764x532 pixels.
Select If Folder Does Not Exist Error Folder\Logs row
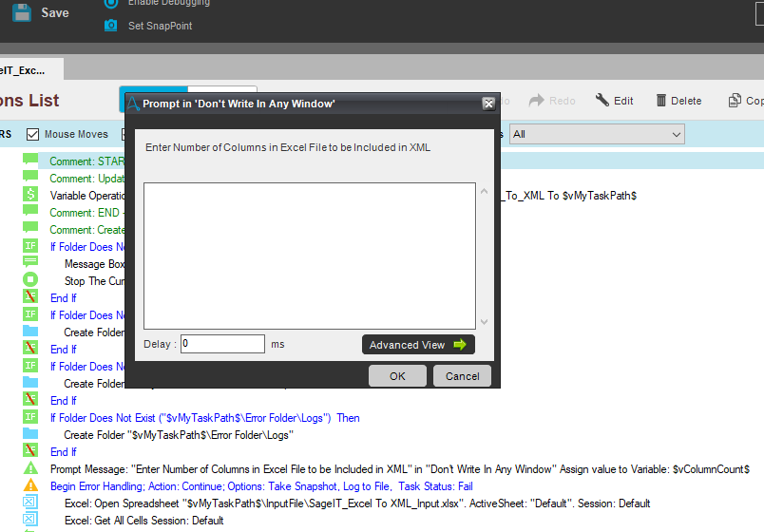click(204, 418)
